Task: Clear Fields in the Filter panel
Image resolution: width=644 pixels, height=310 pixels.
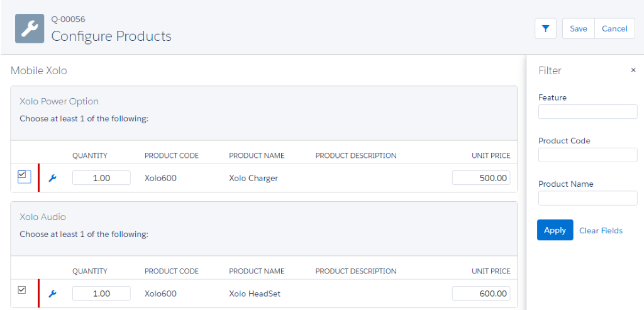Action: click(601, 231)
